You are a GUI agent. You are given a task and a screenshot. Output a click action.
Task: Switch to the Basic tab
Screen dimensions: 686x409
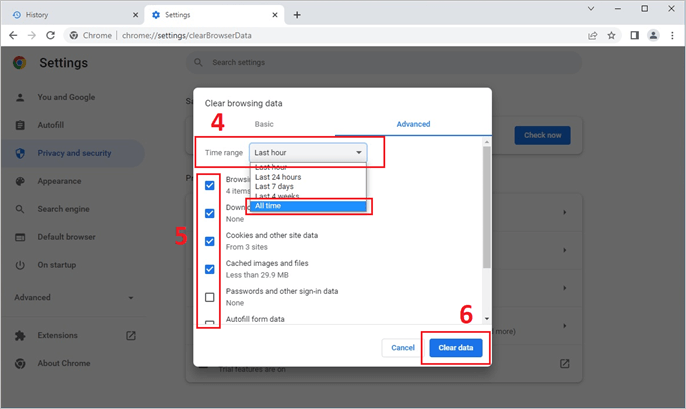[264, 124]
